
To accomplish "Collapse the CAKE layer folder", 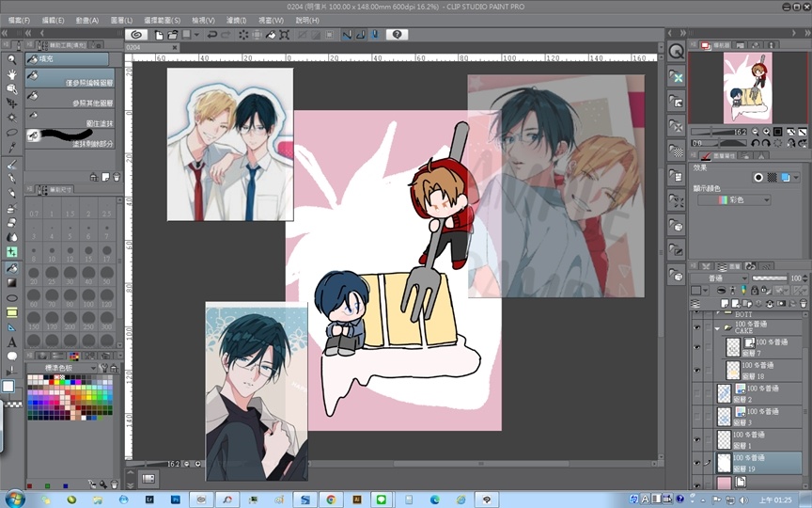I will click(x=717, y=327).
